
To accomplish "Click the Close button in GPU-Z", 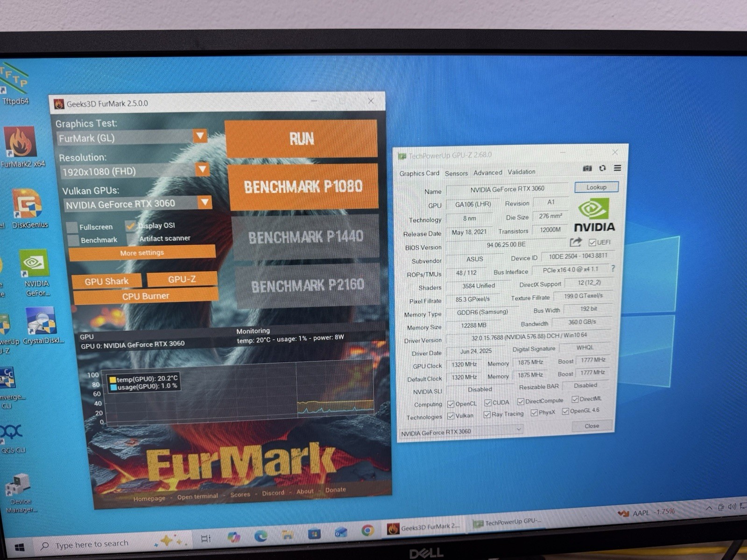I will coord(592,426).
